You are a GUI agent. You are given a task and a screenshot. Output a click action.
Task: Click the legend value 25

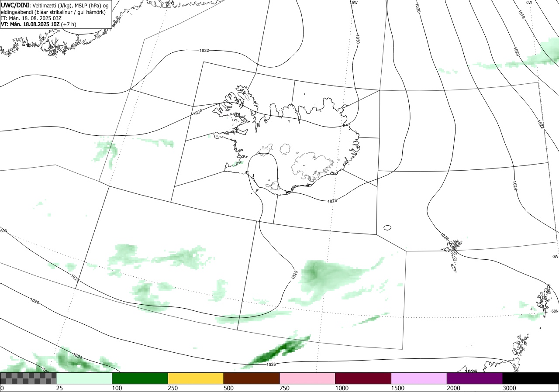click(60, 388)
